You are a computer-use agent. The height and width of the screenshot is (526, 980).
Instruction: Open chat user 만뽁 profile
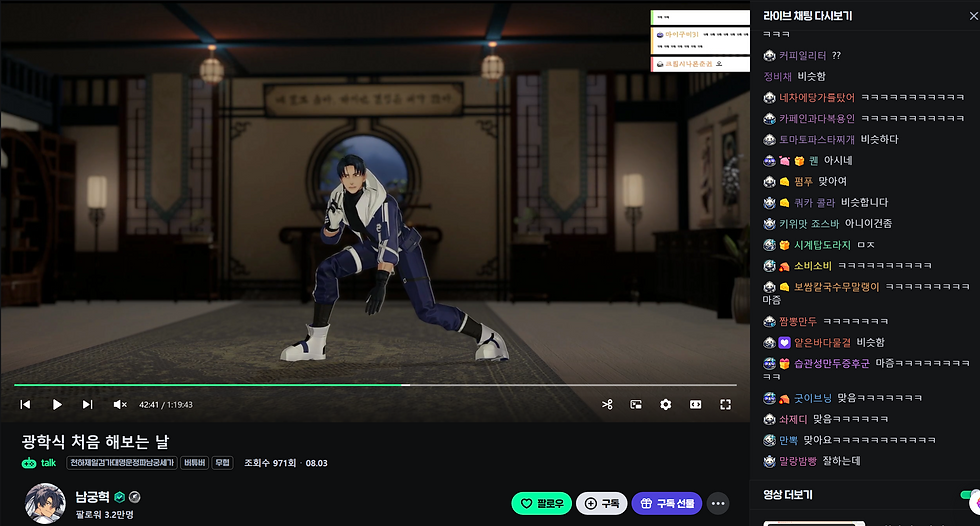pos(788,440)
